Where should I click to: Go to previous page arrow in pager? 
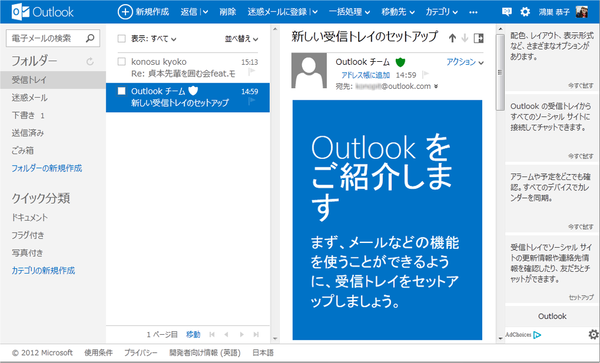click(226, 335)
